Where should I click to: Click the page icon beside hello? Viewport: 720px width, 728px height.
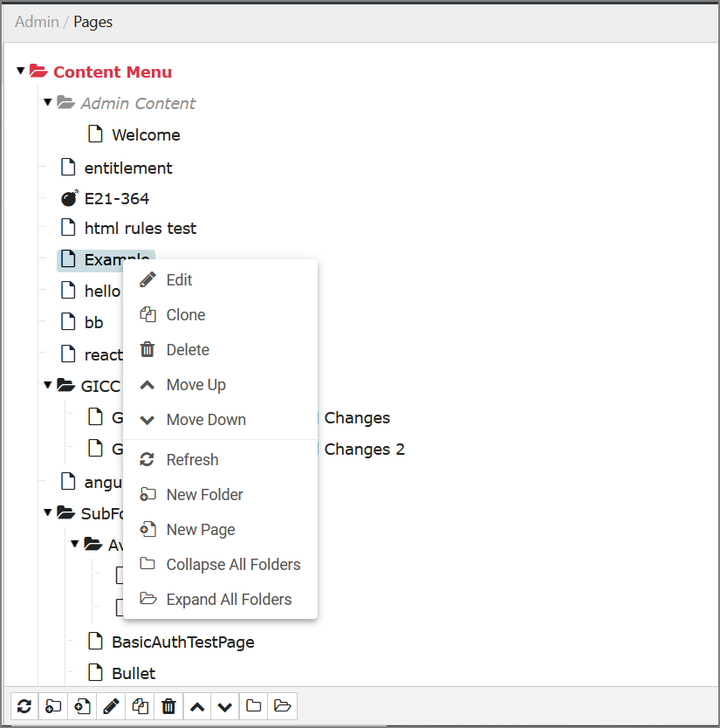pos(68,290)
